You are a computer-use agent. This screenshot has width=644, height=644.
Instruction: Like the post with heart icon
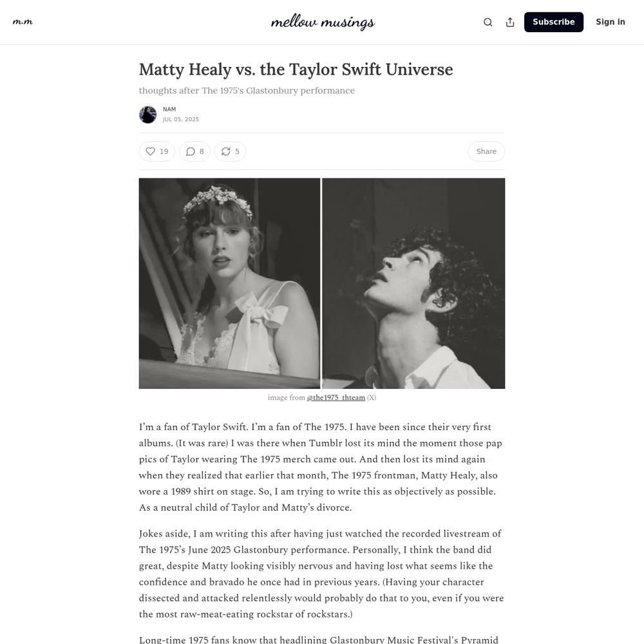pos(150,151)
